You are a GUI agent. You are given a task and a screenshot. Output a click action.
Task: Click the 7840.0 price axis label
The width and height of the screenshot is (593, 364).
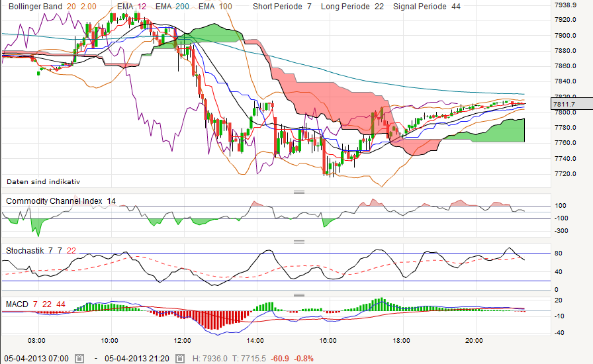(x=565, y=81)
